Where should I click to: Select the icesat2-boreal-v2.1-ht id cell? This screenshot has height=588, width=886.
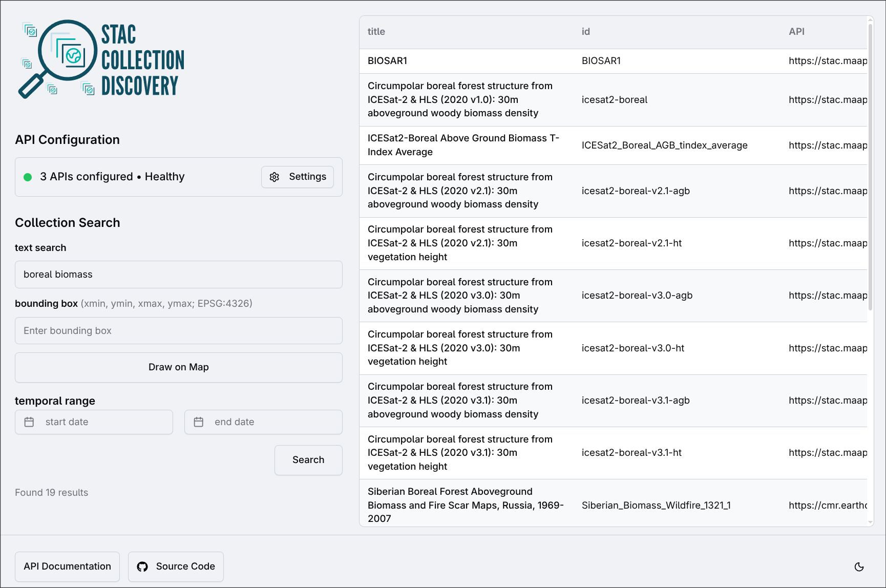click(x=631, y=243)
